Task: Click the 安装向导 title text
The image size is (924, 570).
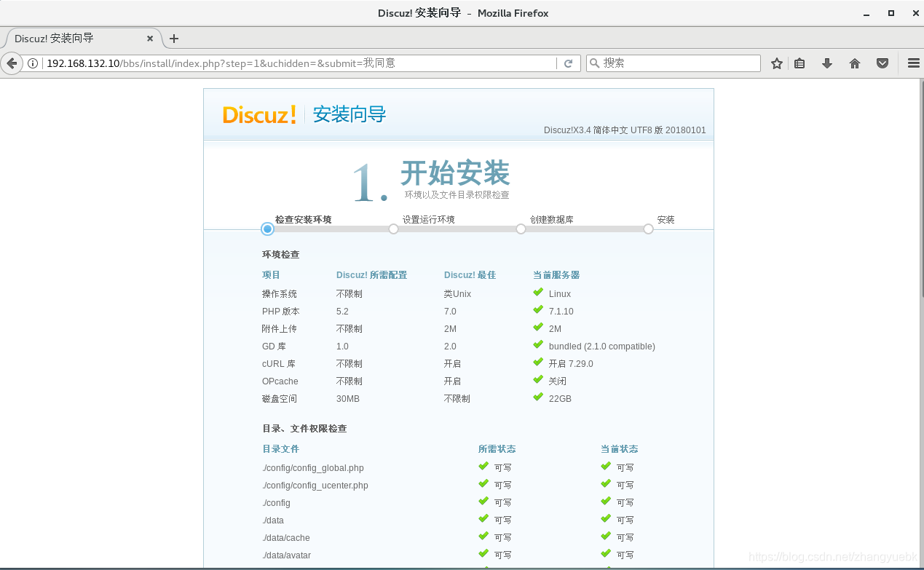Action: [x=350, y=114]
